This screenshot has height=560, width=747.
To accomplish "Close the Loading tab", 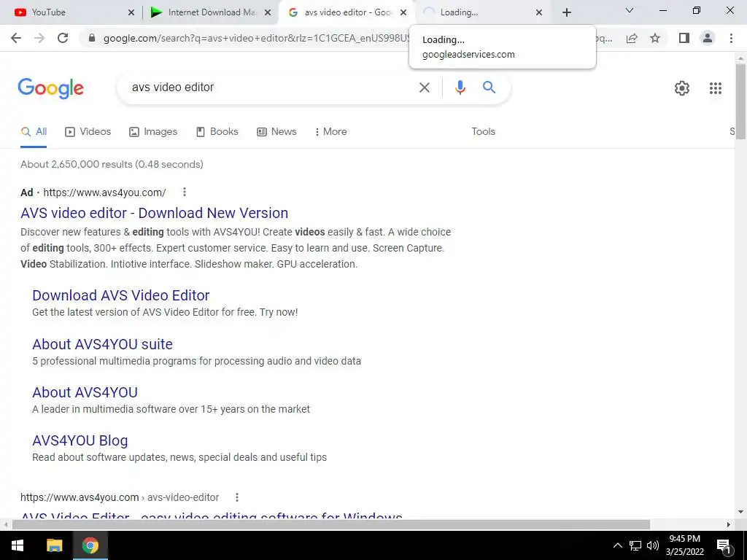I will pyautogui.click(x=539, y=12).
